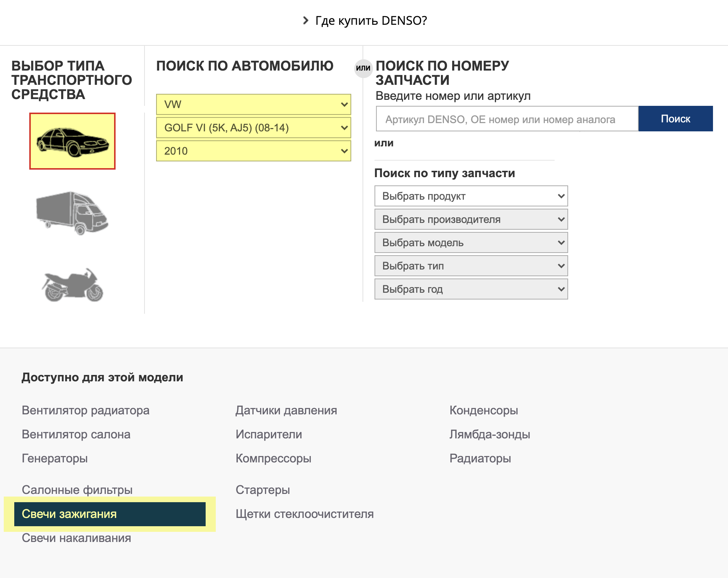
Task: Open the 'Генераторы' category
Action: click(55, 458)
